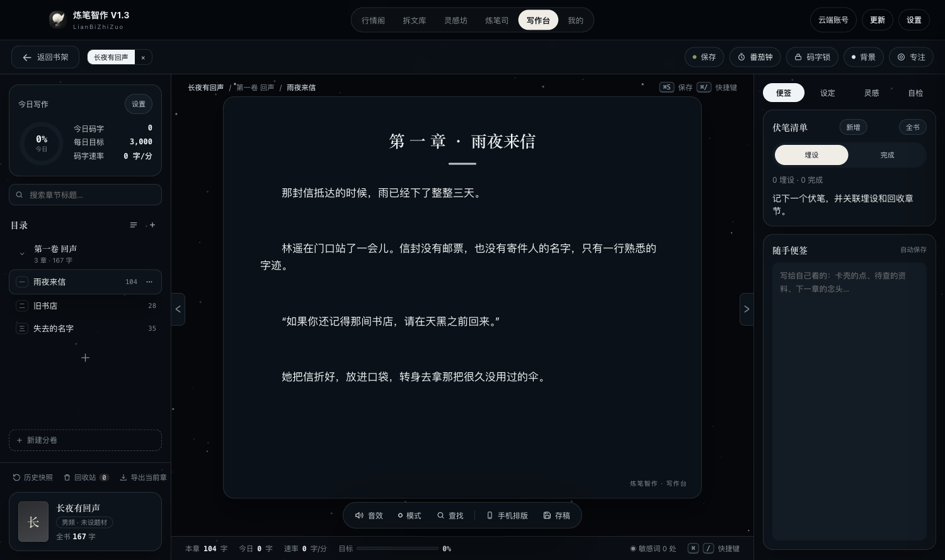
Task: Click the circular 0% daily progress ring
Action: point(42,143)
